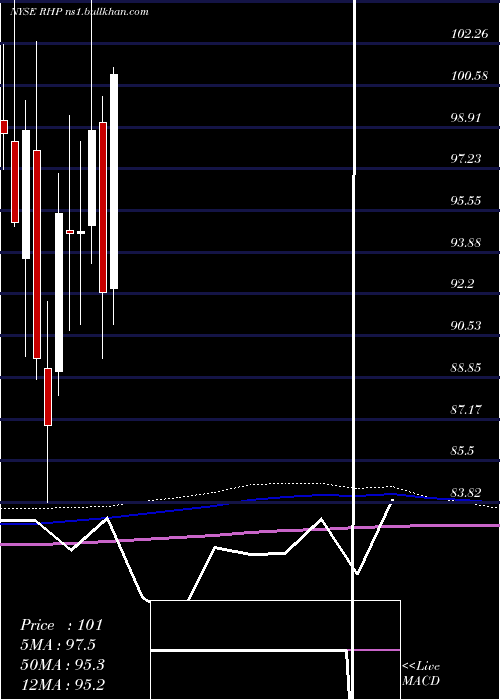Click the 97.23 price axis label
500x700 pixels.
pyautogui.click(x=466, y=158)
